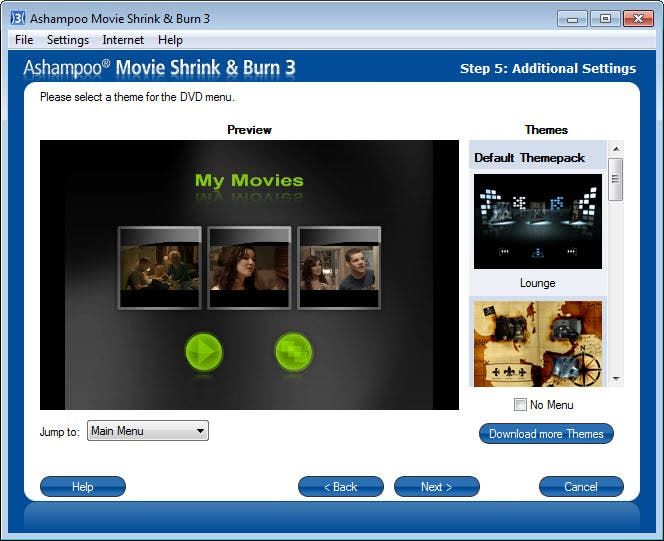Click the themes list scrollbar thumb

tap(616, 179)
